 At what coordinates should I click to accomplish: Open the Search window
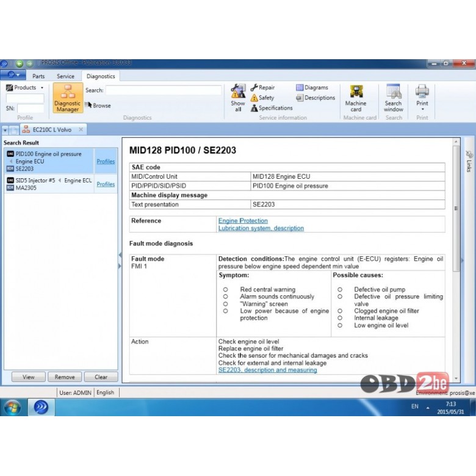point(393,98)
